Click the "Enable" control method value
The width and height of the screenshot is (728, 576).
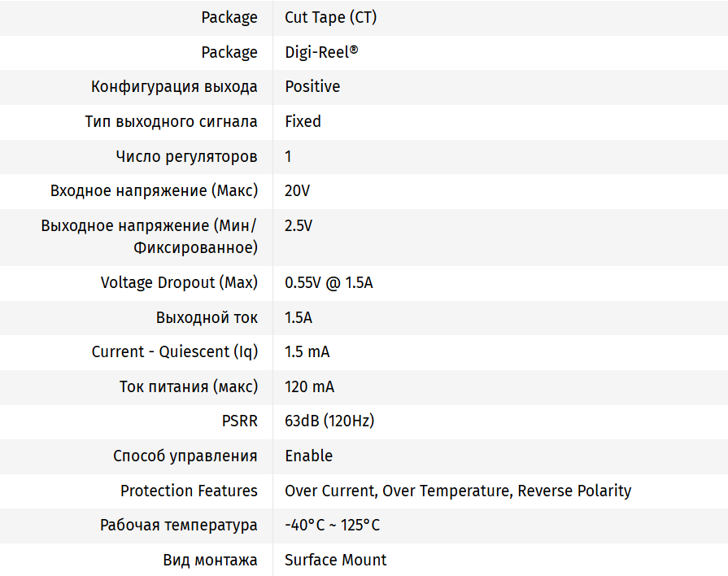308,456
